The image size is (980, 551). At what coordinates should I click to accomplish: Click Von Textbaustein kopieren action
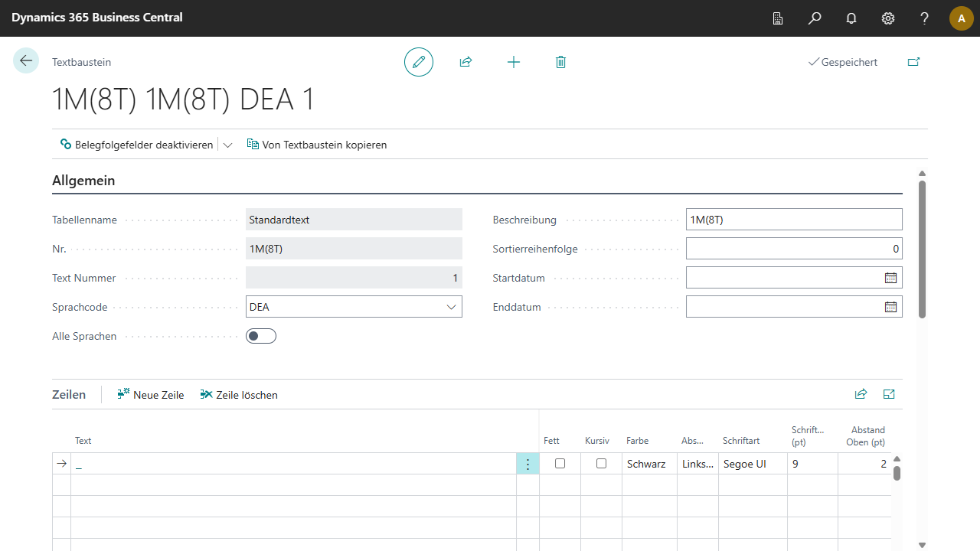coord(317,145)
